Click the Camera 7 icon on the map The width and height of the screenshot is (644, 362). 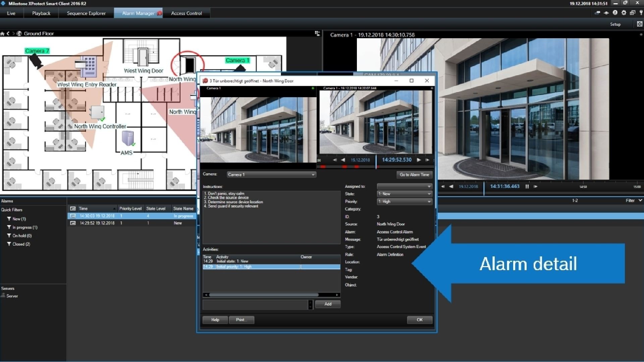point(36,61)
